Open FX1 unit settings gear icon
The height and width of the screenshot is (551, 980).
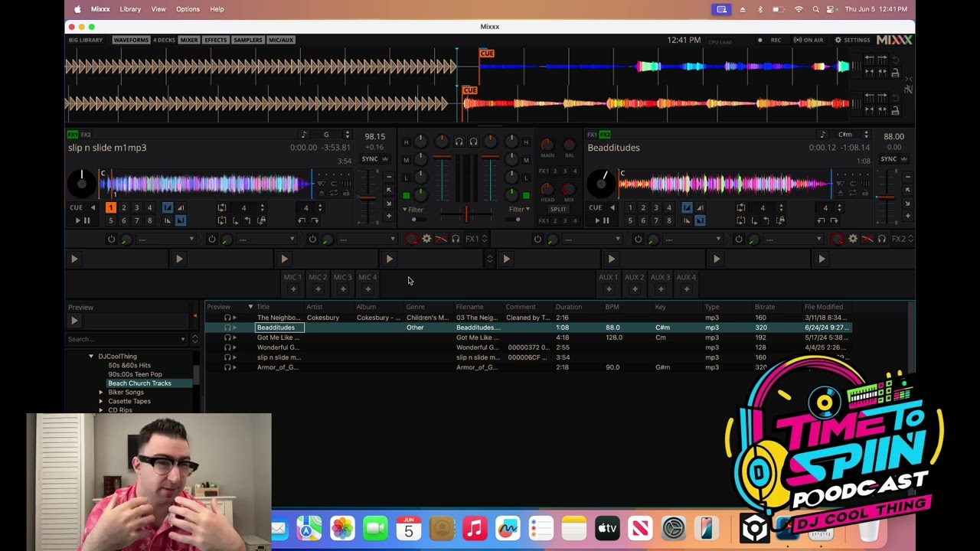pos(426,239)
